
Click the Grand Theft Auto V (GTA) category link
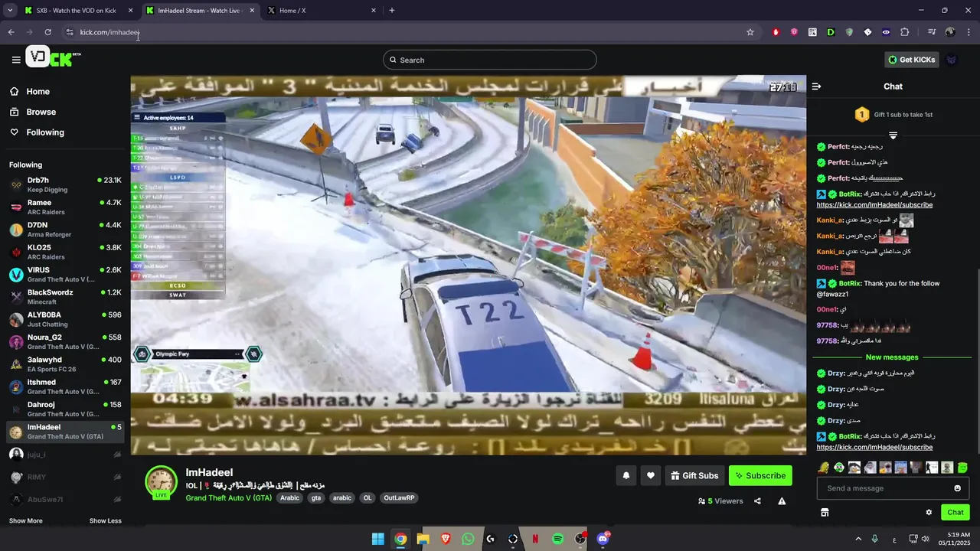228,497
